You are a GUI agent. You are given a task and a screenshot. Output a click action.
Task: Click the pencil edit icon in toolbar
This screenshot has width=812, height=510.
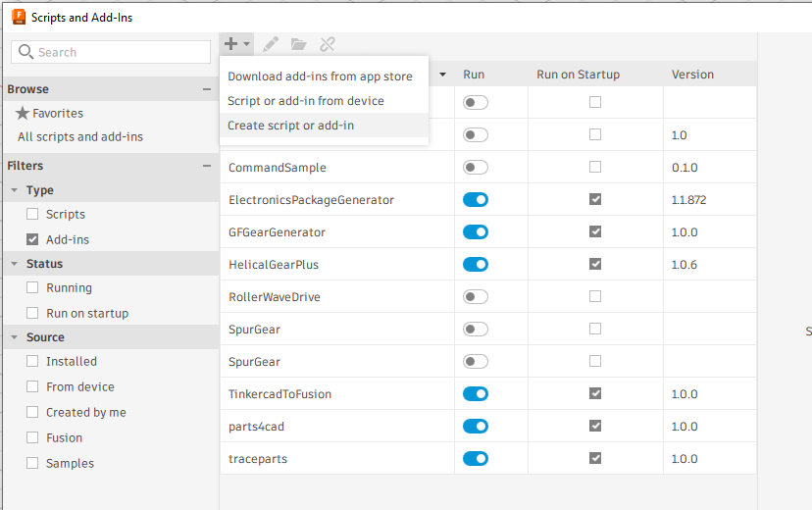point(271,44)
